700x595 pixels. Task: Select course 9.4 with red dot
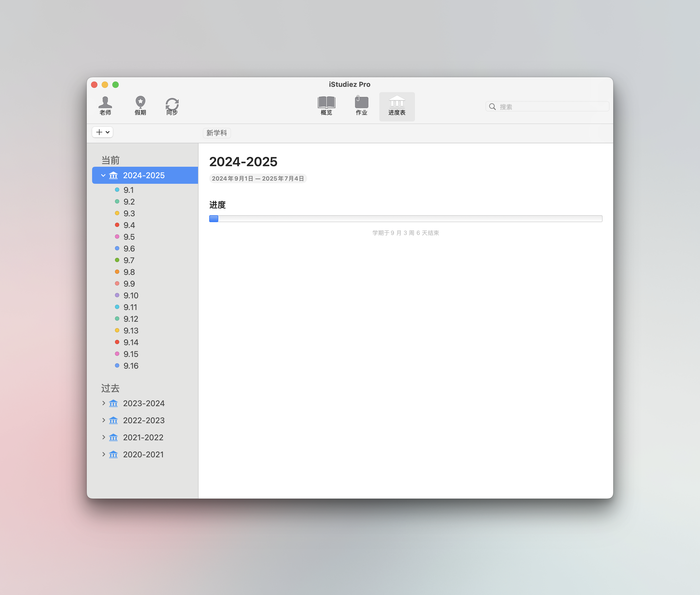[x=129, y=225]
